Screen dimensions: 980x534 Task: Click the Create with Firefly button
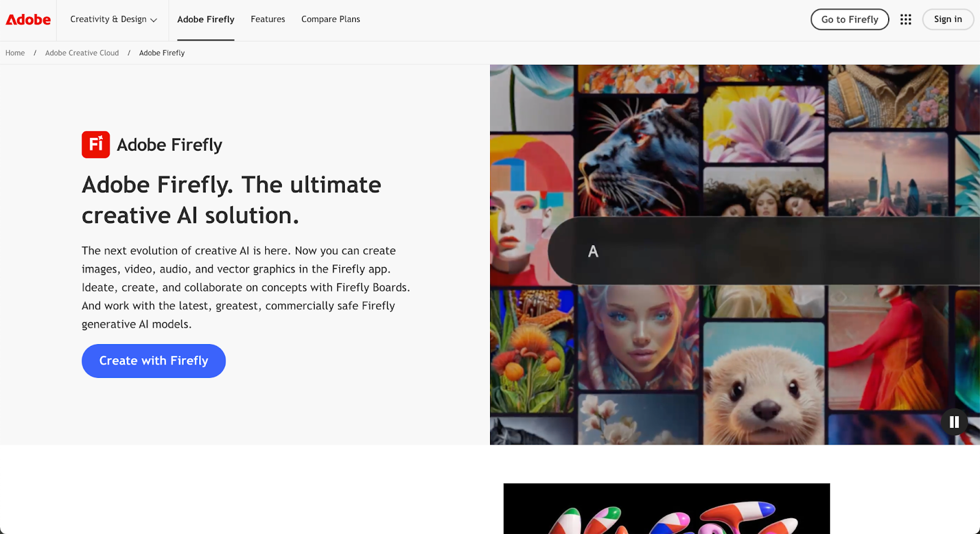tap(154, 361)
